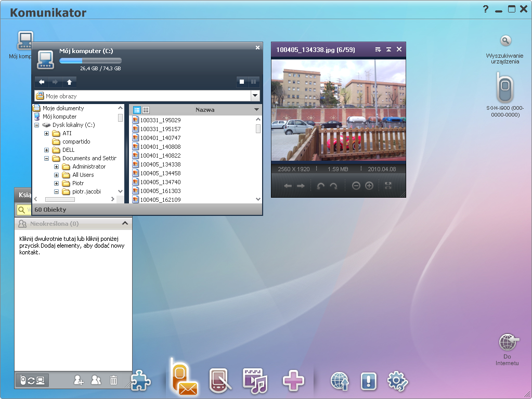Open the Mój komputer desktop icon
The height and width of the screenshot is (399, 532).
[24, 41]
